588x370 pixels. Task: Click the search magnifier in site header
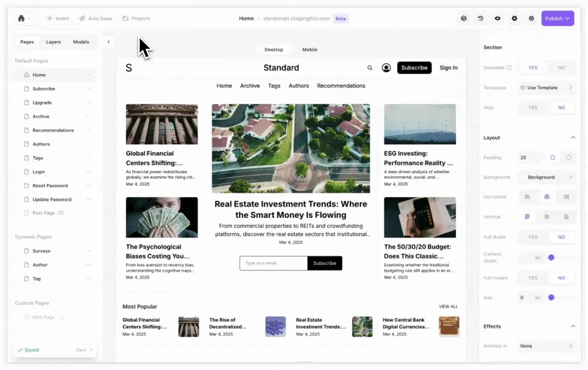(370, 68)
